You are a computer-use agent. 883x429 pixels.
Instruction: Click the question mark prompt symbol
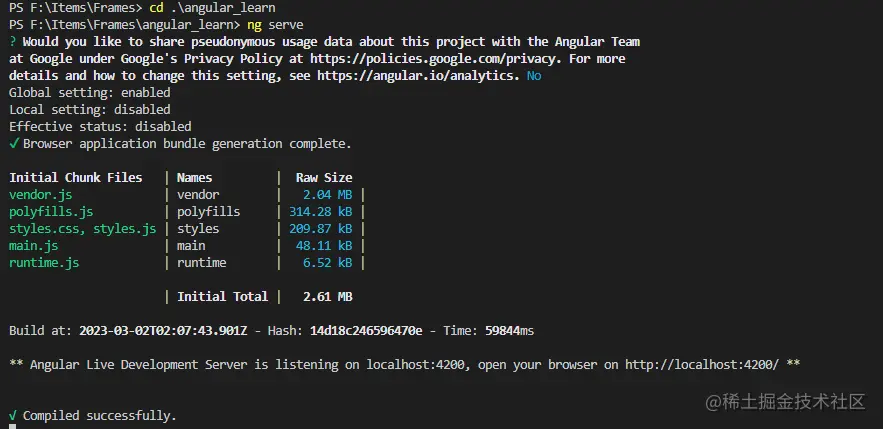[x=12, y=41]
